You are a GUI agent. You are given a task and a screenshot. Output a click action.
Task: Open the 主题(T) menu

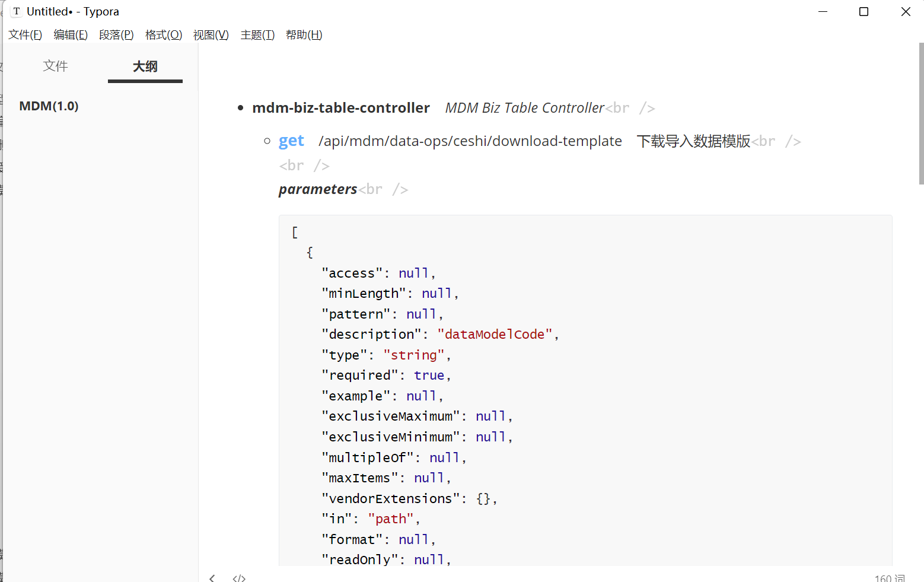[x=257, y=35]
